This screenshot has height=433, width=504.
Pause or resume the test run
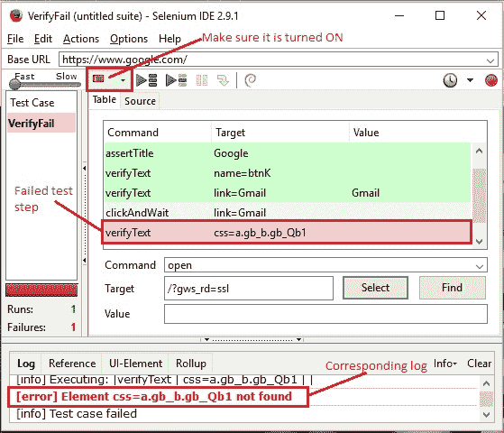click(202, 80)
